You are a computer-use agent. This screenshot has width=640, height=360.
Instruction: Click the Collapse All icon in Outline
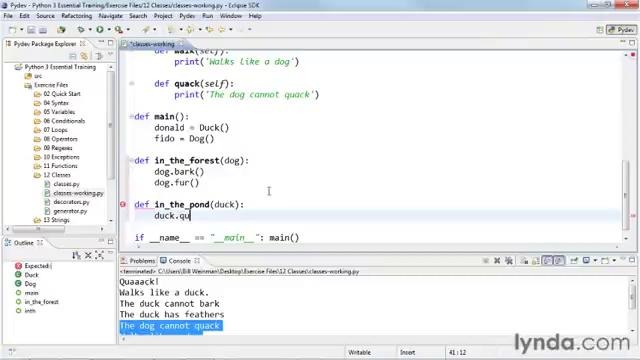(x=88, y=256)
